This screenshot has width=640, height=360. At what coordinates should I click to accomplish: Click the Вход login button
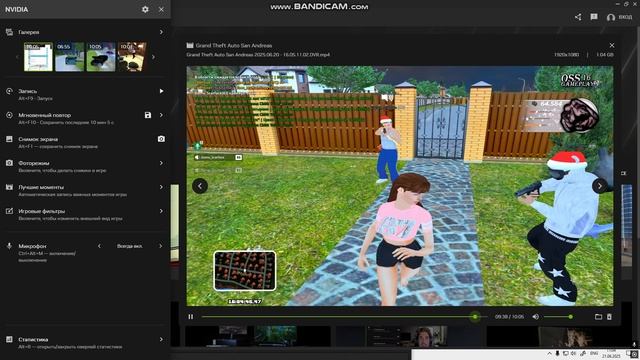620,17
